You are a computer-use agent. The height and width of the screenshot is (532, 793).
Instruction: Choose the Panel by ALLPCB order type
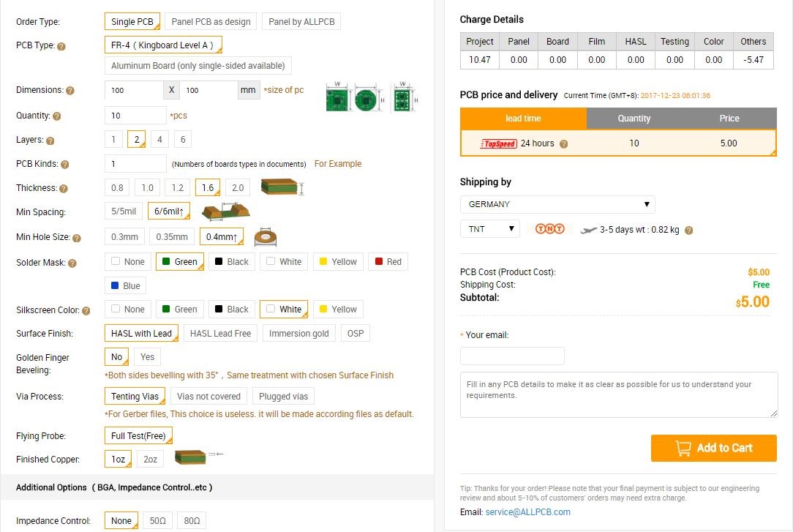(x=301, y=22)
